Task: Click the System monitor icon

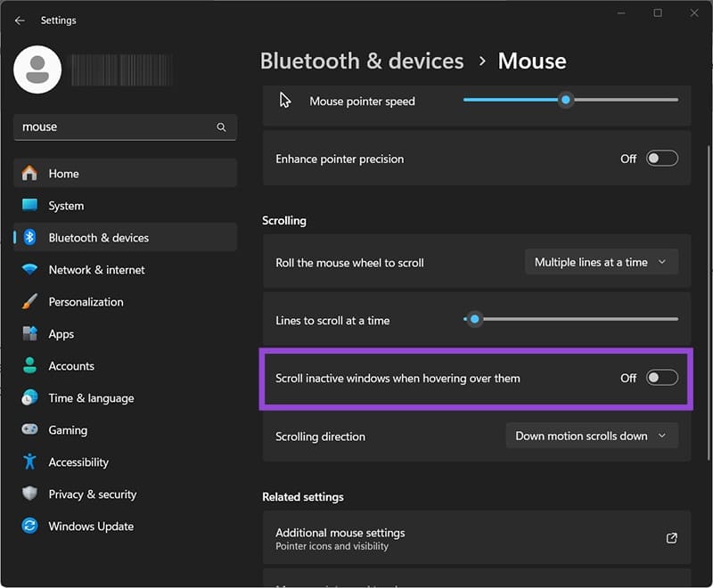Action: tap(29, 205)
